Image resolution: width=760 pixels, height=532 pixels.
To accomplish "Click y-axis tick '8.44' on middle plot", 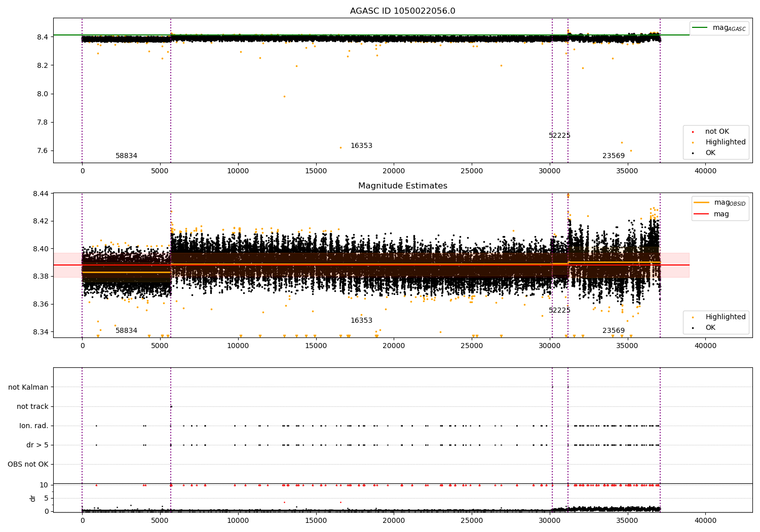I will pyautogui.click(x=41, y=194).
